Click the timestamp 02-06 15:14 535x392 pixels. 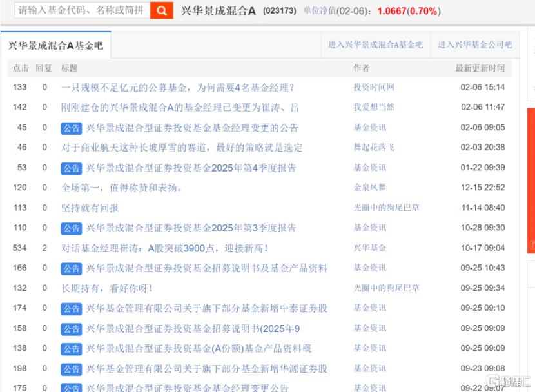coord(482,87)
